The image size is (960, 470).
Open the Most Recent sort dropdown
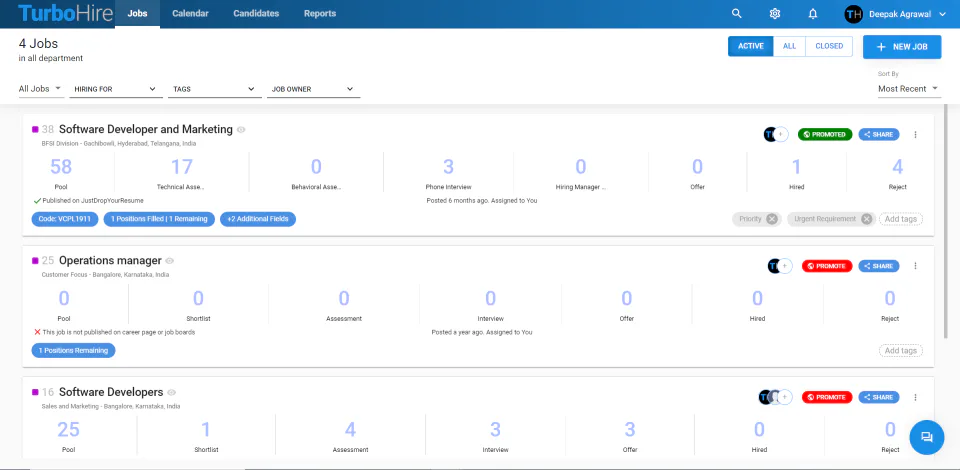[x=909, y=89]
